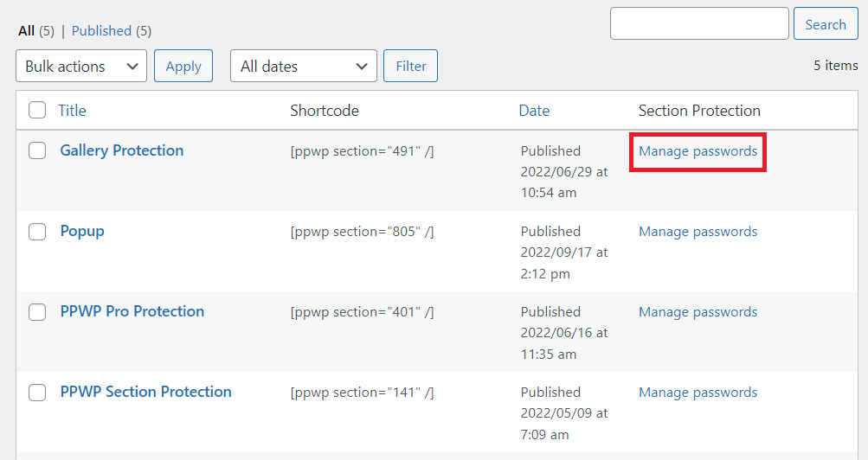Click the 5 items count text
The height and width of the screenshot is (460, 868).
835,65
